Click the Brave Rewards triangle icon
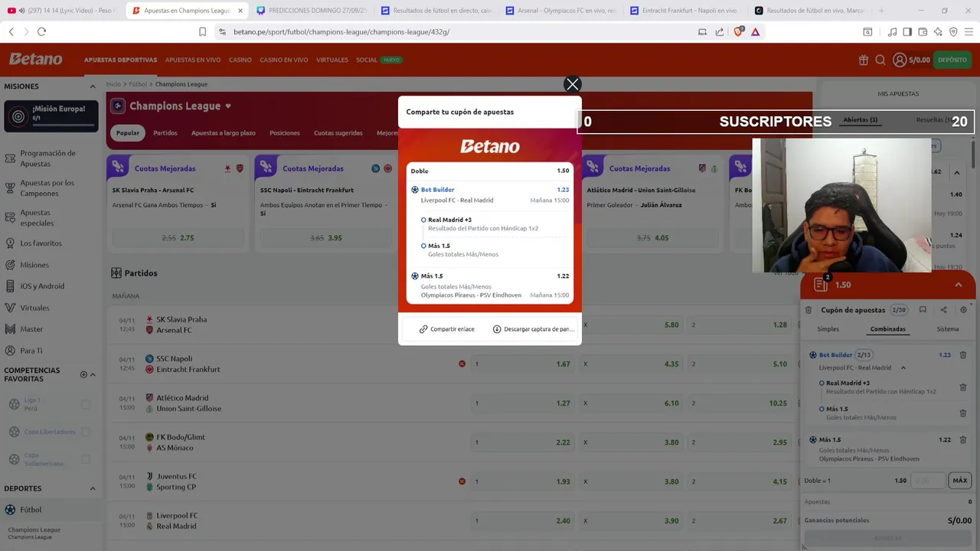The image size is (980, 551). [x=756, y=31]
